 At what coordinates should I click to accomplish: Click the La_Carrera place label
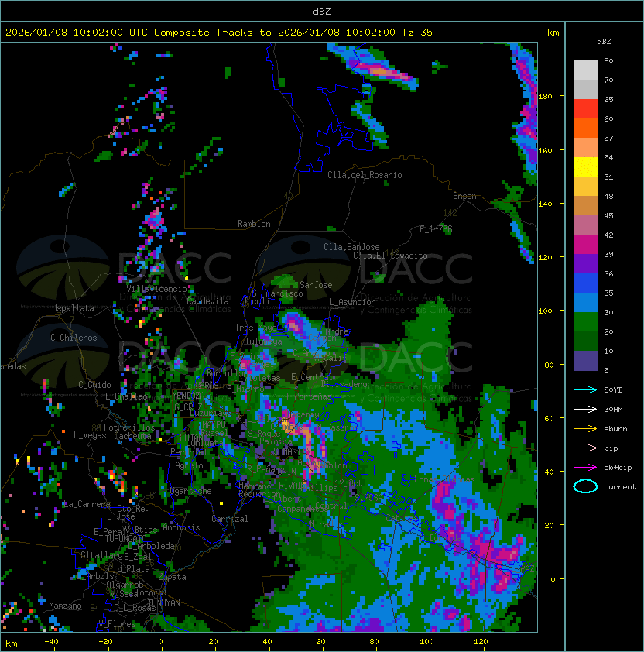[87, 504]
